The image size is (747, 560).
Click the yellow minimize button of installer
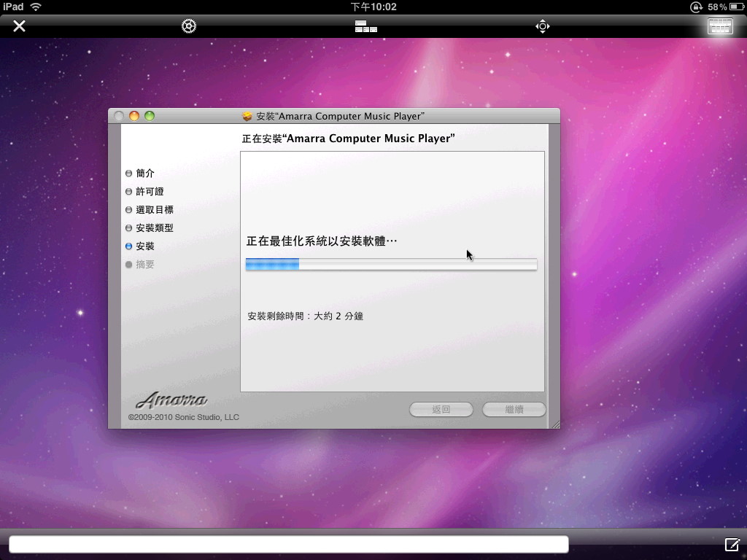click(x=134, y=116)
